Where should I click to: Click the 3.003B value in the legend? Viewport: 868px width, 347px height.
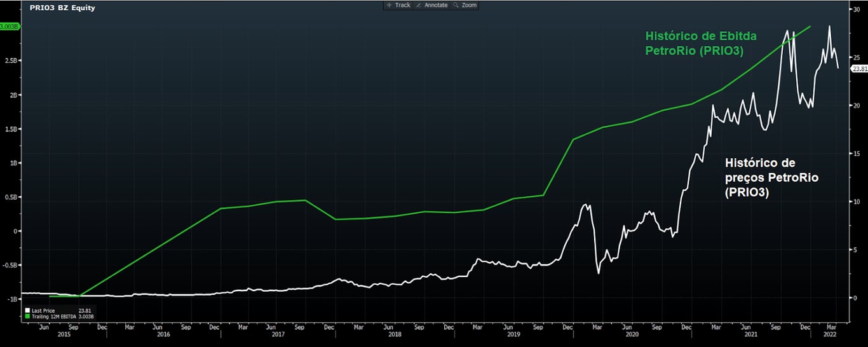[86, 316]
